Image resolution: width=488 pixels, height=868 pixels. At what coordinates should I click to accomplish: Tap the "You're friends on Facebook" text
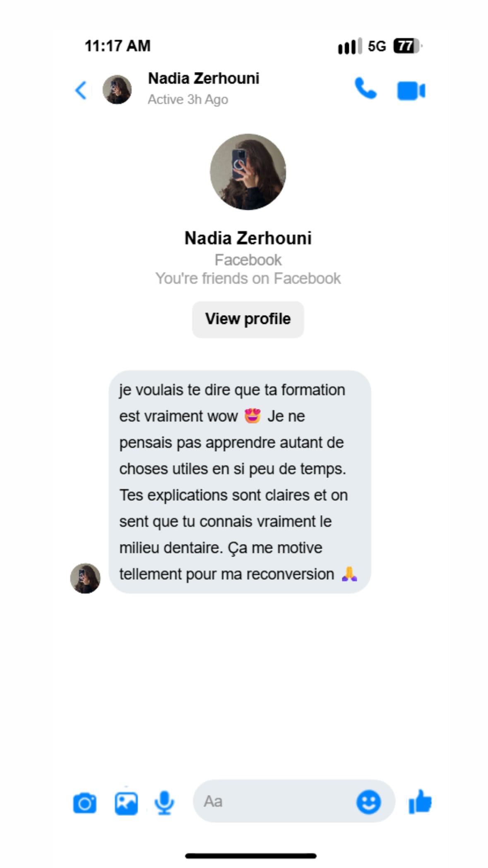point(248,279)
